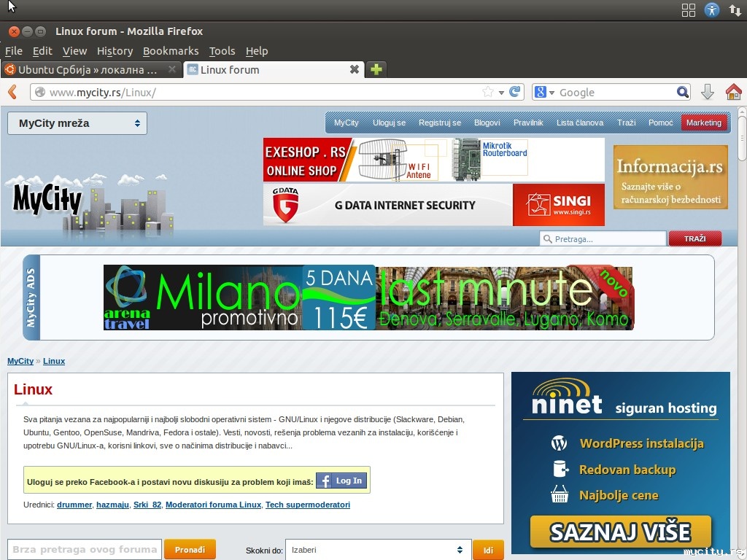This screenshot has height=560, width=747.
Task: Select the Linux forum tab
Action: tap(274, 69)
